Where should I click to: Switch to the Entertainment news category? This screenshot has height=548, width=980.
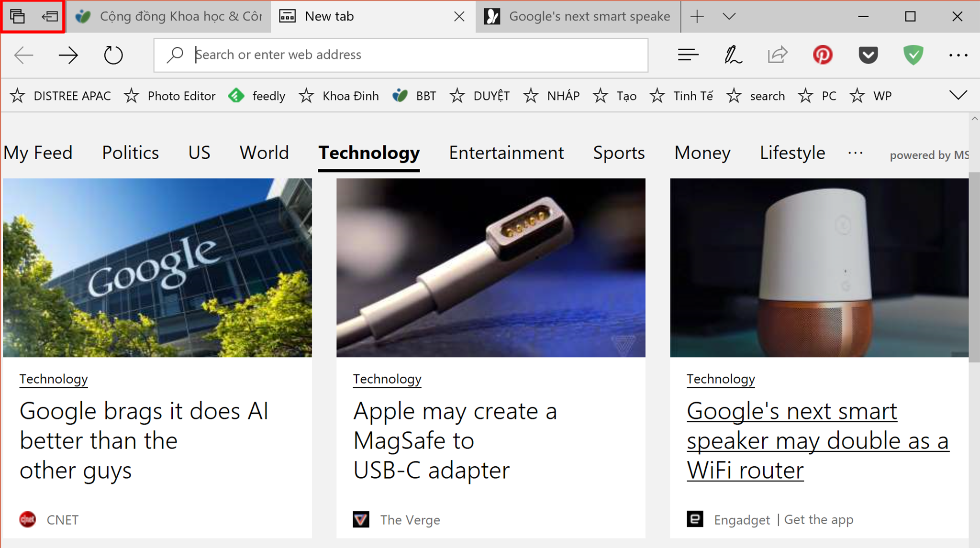click(x=506, y=153)
